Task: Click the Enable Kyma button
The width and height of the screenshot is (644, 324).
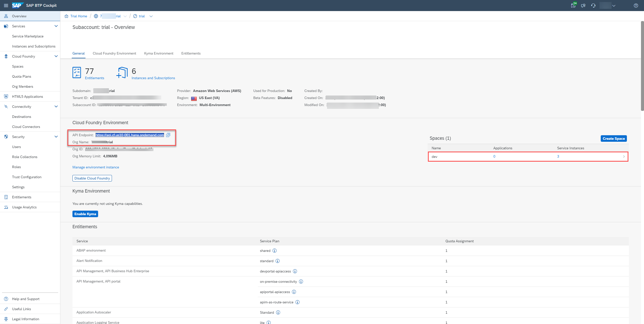Action: [85, 214]
